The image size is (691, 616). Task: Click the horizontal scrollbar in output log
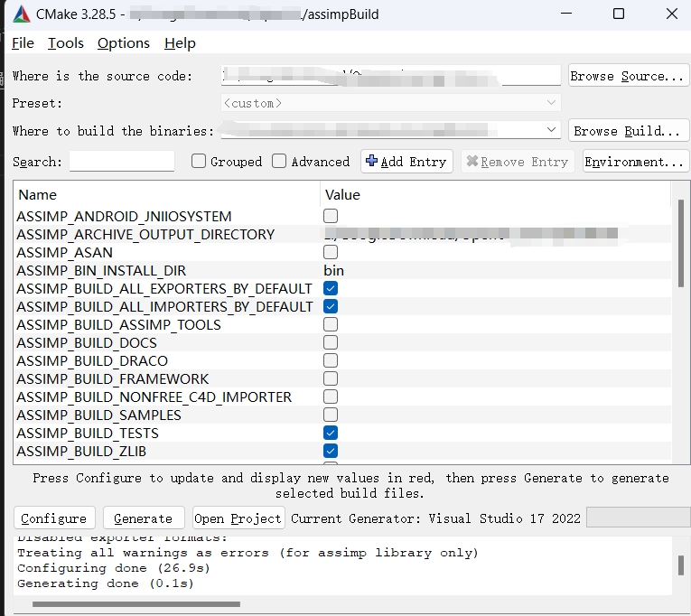click(x=126, y=604)
